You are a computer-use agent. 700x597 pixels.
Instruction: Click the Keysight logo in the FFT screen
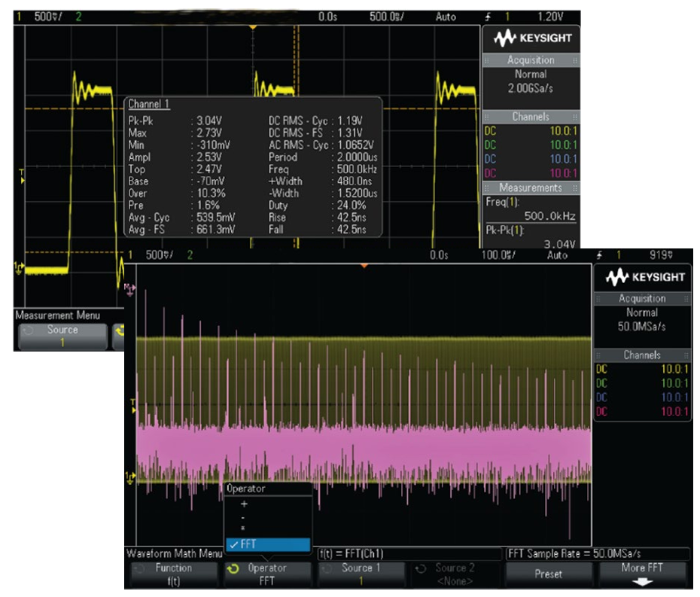tap(644, 277)
